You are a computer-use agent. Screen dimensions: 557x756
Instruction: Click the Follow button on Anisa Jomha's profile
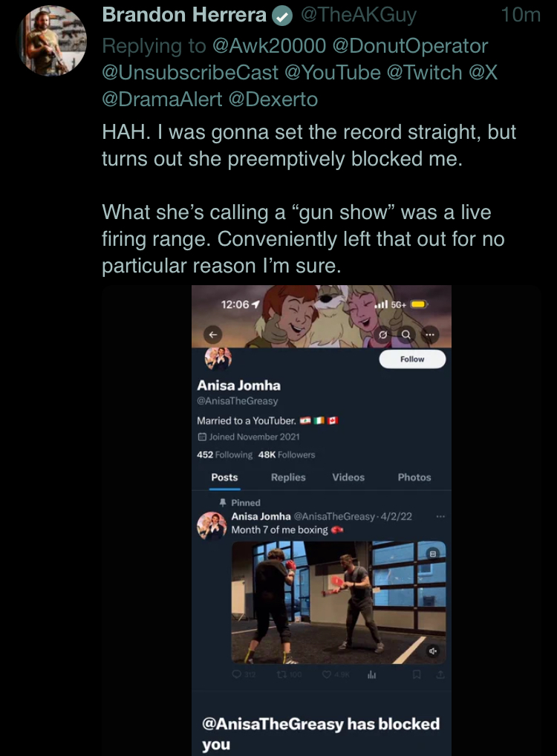tap(412, 359)
